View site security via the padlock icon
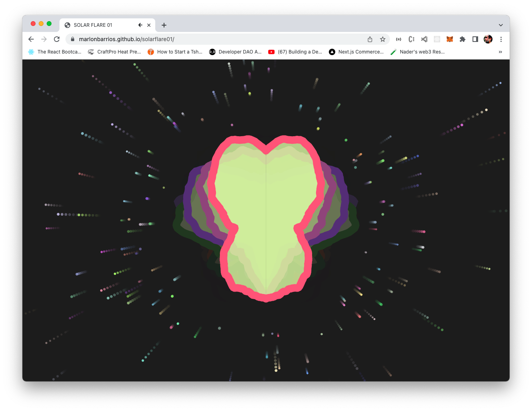 (72, 39)
